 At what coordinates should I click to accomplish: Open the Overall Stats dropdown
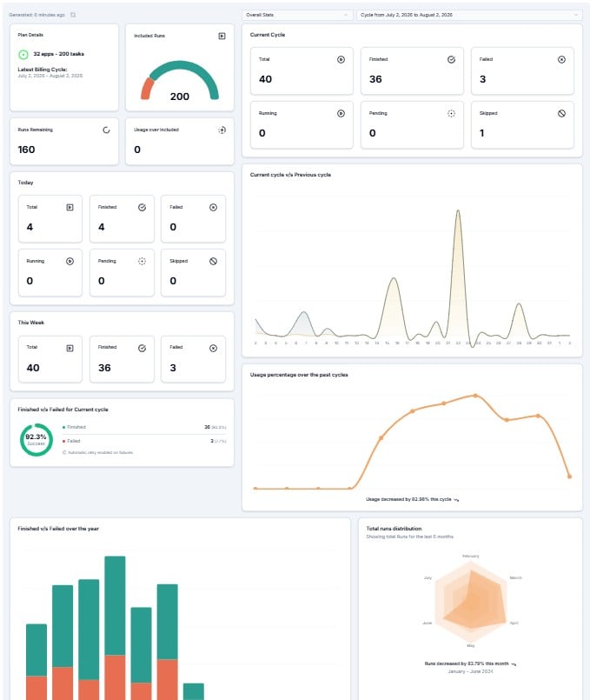tap(296, 15)
